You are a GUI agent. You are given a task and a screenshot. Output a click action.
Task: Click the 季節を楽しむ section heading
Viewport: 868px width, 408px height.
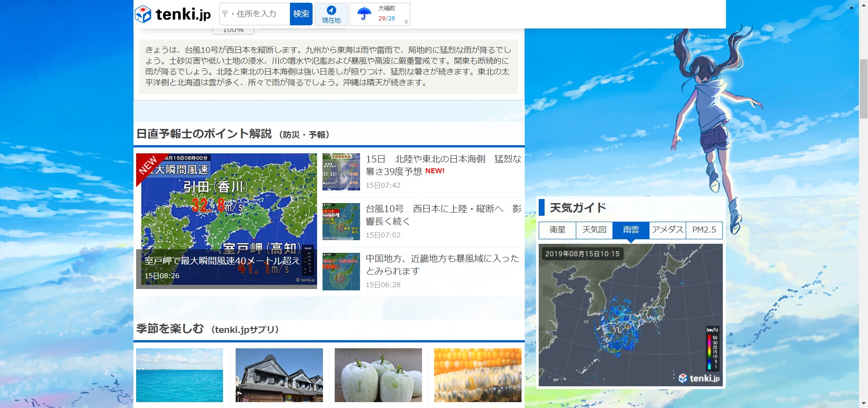pos(170,329)
